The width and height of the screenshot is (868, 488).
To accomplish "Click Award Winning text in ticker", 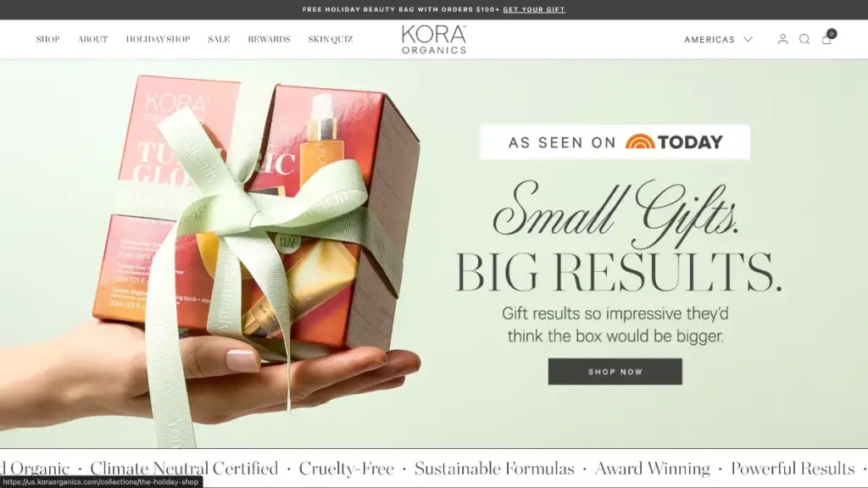I will [652, 469].
